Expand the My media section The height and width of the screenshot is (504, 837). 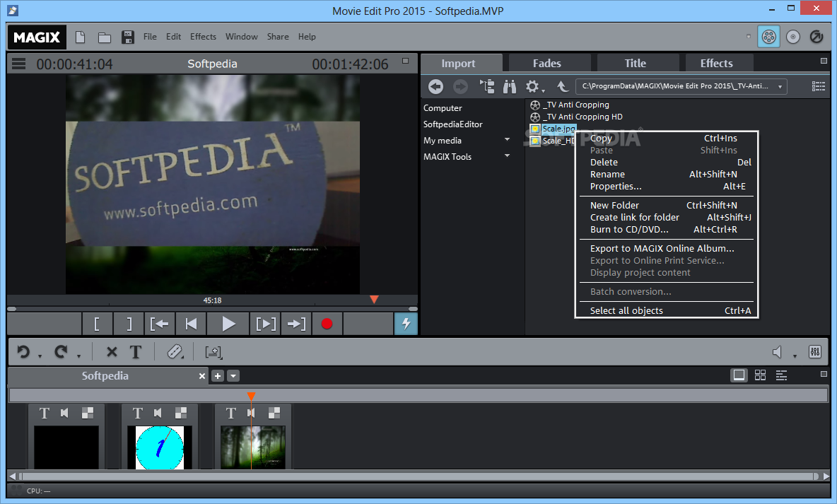coord(507,140)
